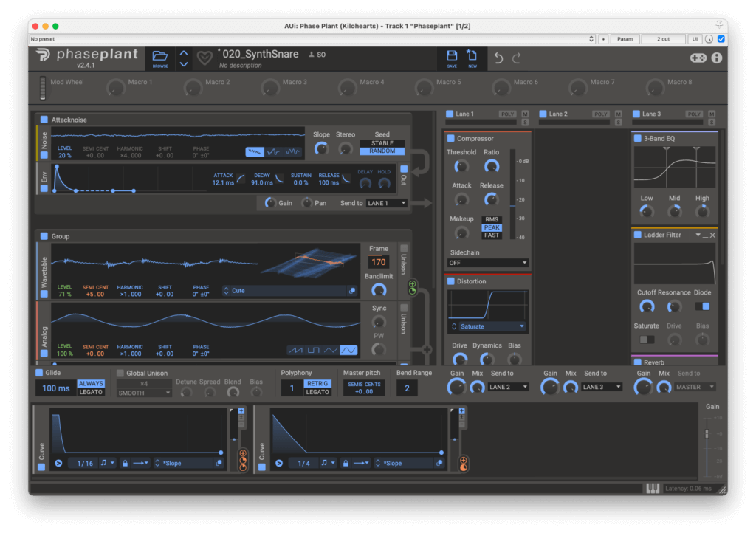756x533 pixels.
Task: Open the wavetable editor icon beside Cute
Action: (x=352, y=291)
